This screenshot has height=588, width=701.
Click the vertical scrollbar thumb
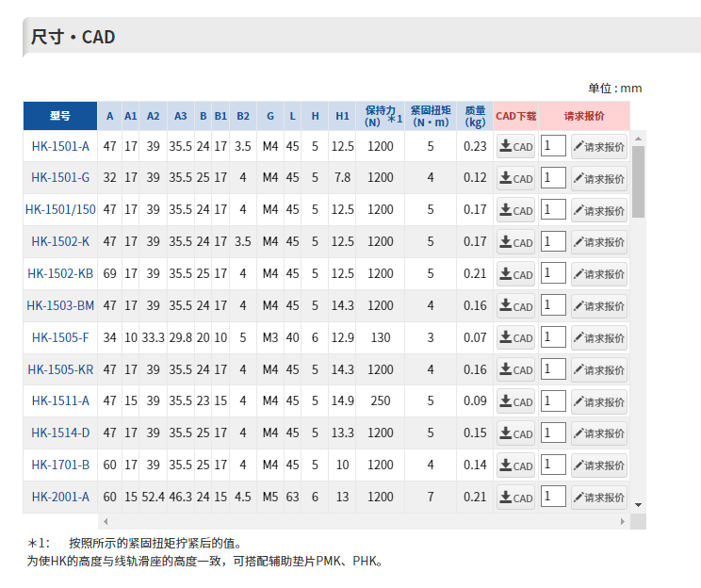coord(639,181)
